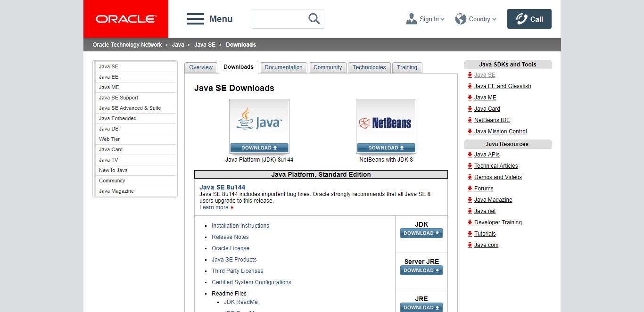
Task: Expand the Country dropdown
Action: tap(494, 19)
